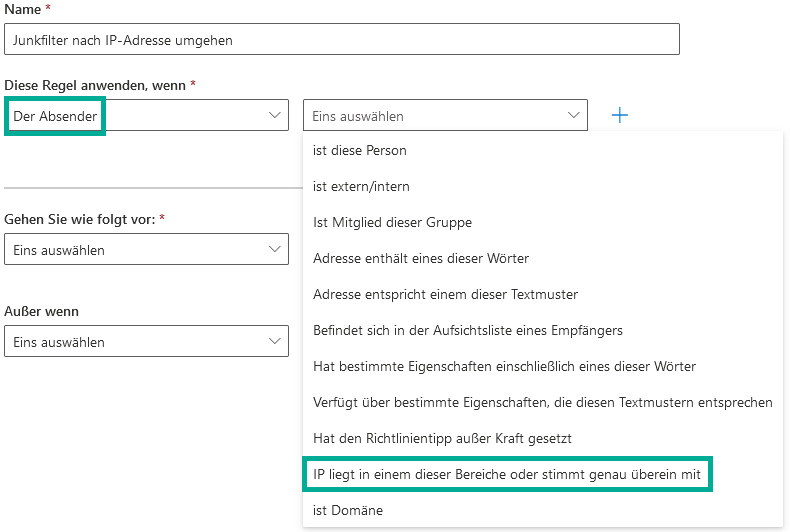Choose 'Verfügt über bestimmte Eigenschaften' option
Image resolution: width=790 pixels, height=532 pixels.
pyautogui.click(x=542, y=402)
